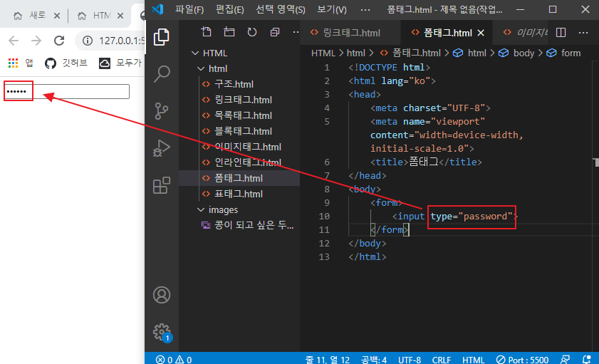Screen dimensions: 599x364
Task: Open the Run and Debug view
Action: tap(161, 148)
